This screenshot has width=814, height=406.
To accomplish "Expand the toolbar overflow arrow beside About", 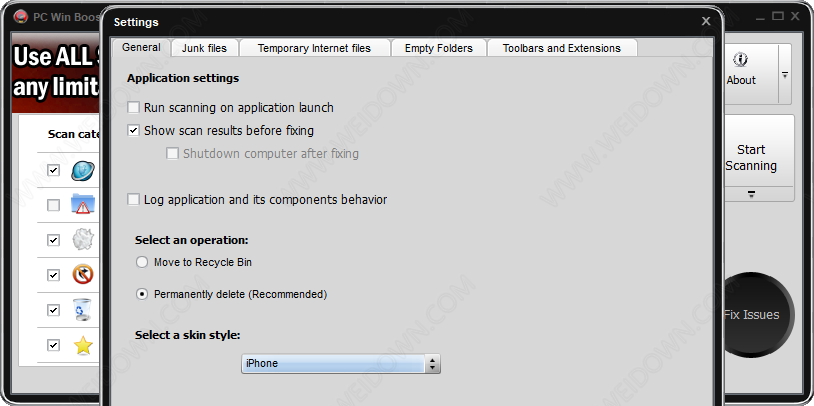I will [784, 75].
